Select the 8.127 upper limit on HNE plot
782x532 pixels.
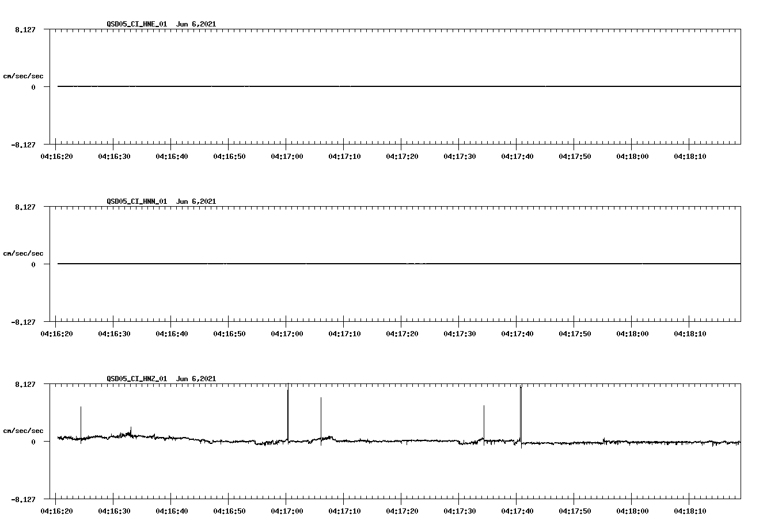point(25,30)
